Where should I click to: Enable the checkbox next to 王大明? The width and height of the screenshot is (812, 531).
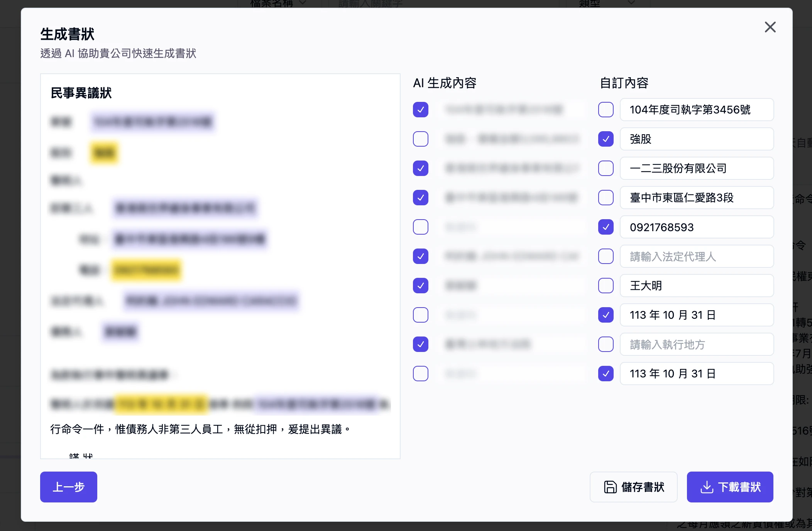606,286
